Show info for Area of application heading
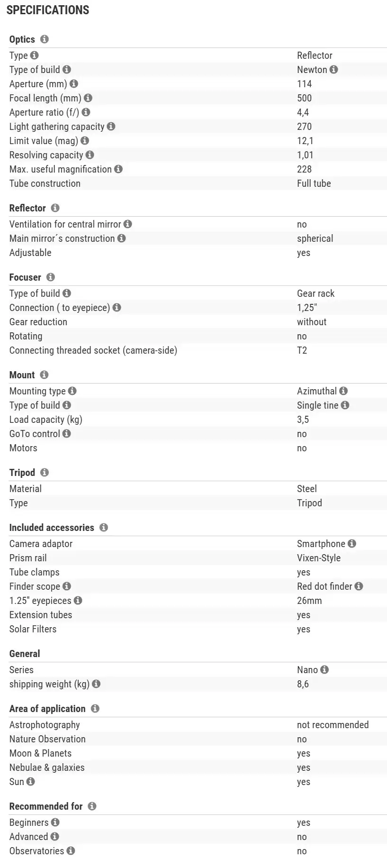Viewport: 387px width, 868px height. tap(95, 709)
